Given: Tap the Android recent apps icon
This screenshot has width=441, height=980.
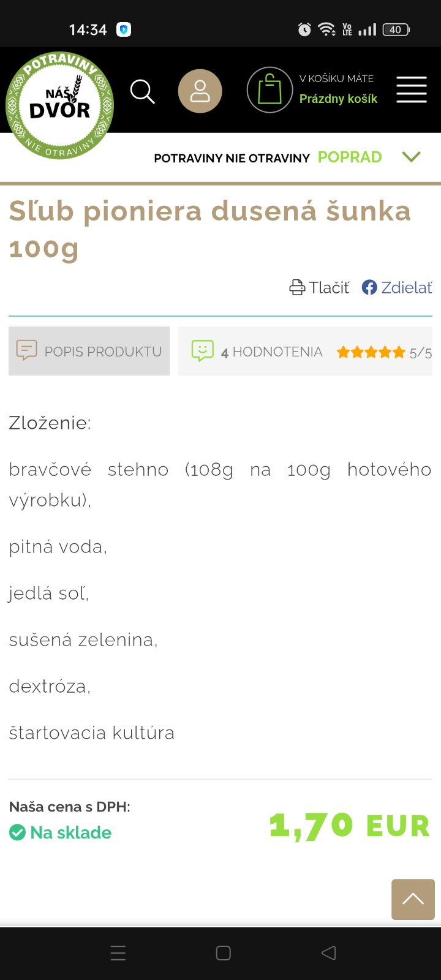Looking at the screenshot, I should point(118,953).
